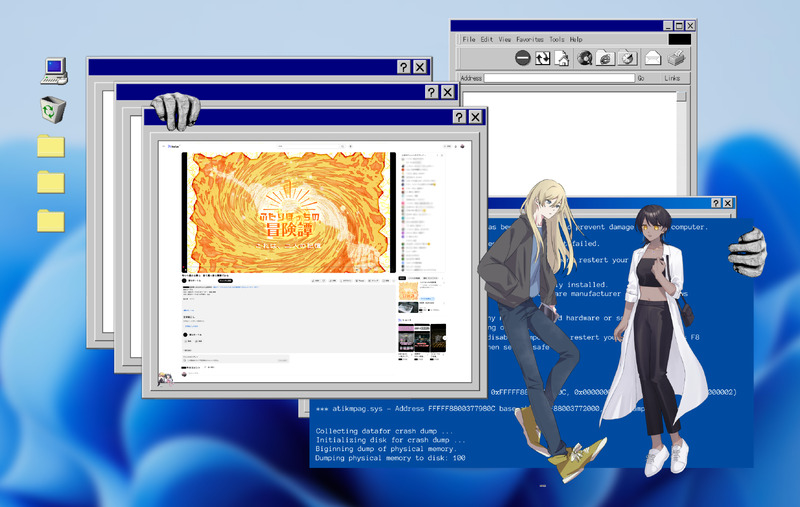Click the search box on the video page
This screenshot has width=800, height=507.
310,146
